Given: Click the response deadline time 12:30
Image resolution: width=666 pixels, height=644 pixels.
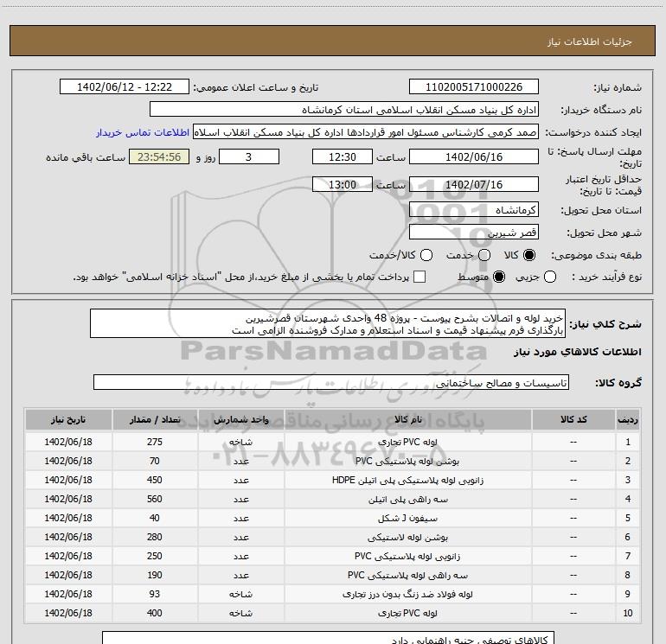Looking at the screenshot, I should coord(343,157).
